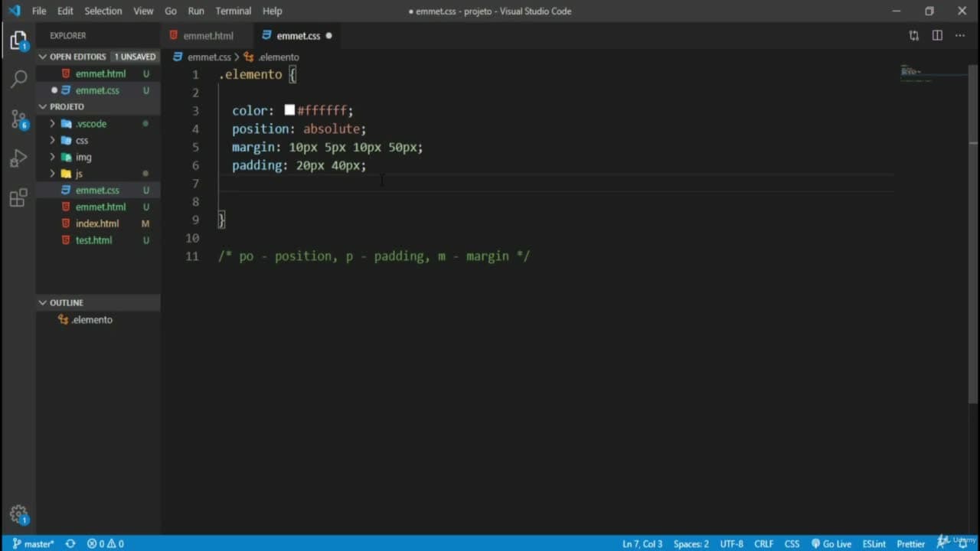Change the CSS language mode
The image size is (980, 551).
coord(792,543)
